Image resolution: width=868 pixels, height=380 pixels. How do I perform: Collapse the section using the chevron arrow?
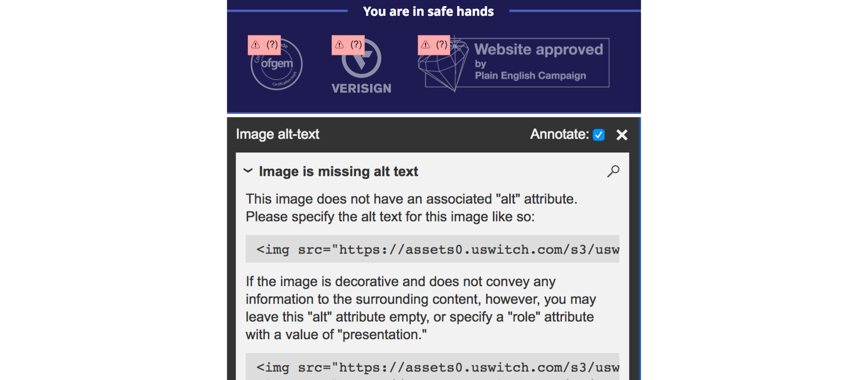tap(248, 171)
